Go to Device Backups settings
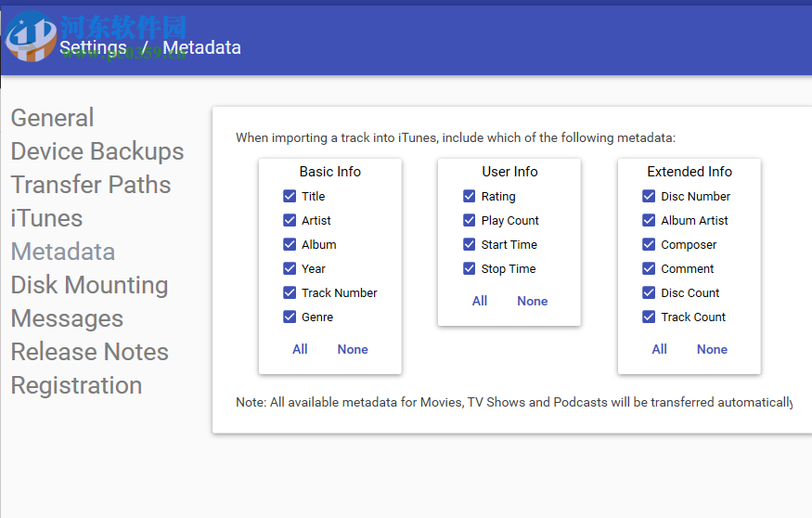Screen dimensions: 812x518 tap(97, 151)
